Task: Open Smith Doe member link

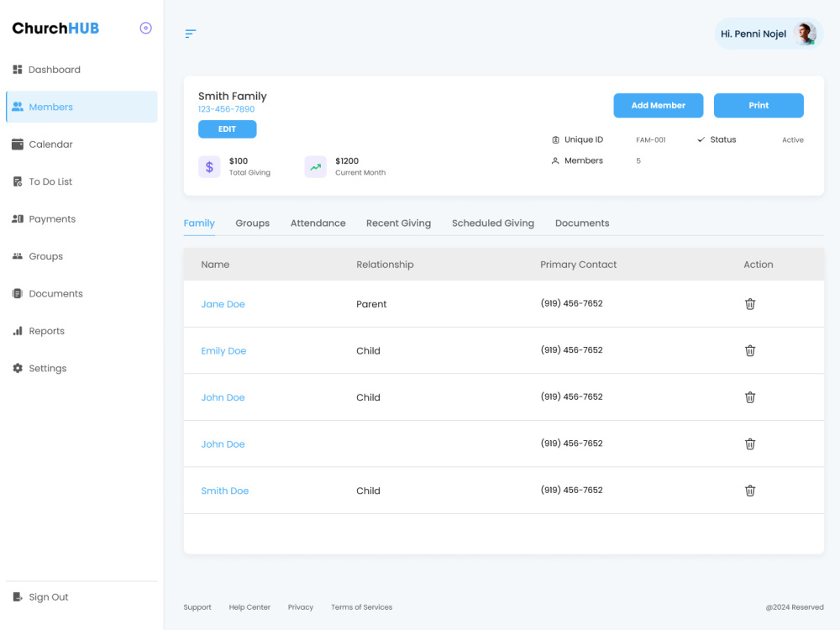Action: (225, 491)
